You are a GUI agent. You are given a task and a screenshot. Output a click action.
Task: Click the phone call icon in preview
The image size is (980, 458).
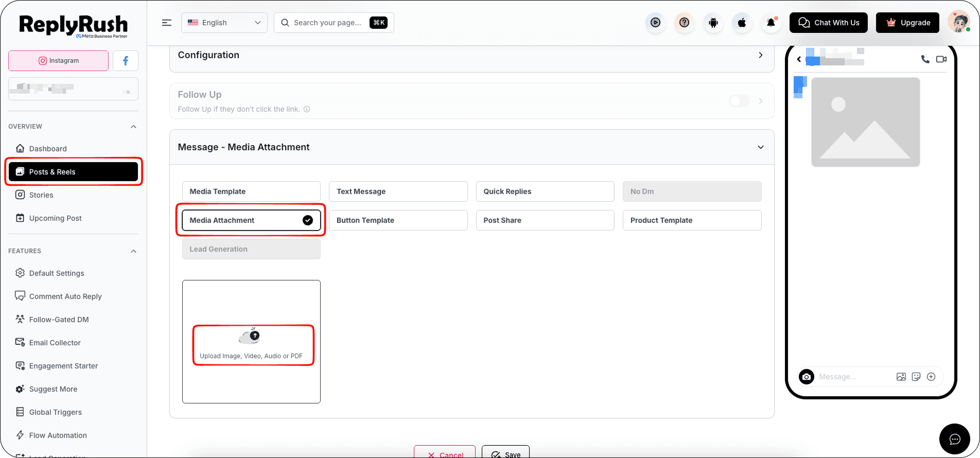(925, 59)
